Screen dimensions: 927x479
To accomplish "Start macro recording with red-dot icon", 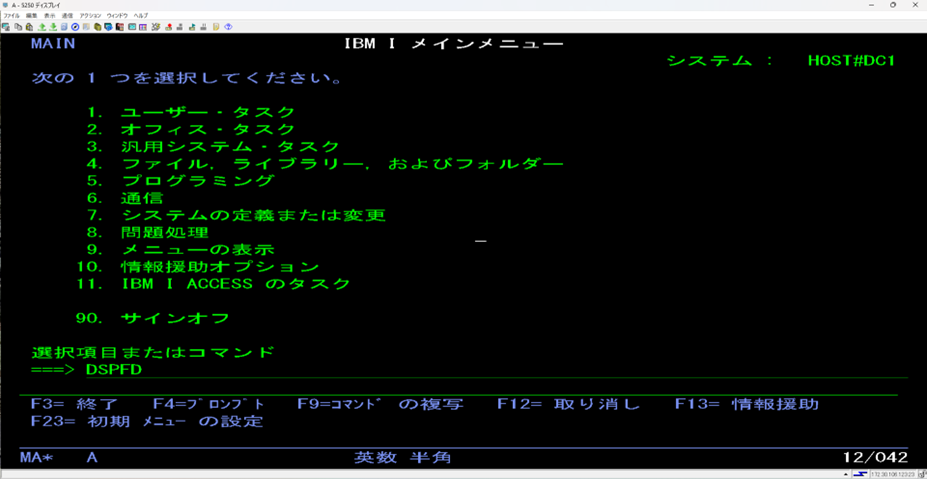I will pyautogui.click(x=168, y=27).
